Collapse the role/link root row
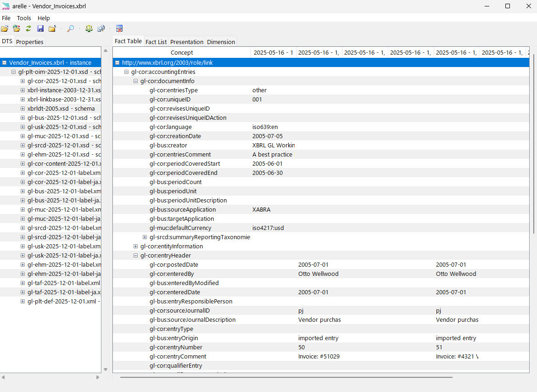This screenshot has height=392, width=537. click(x=117, y=62)
